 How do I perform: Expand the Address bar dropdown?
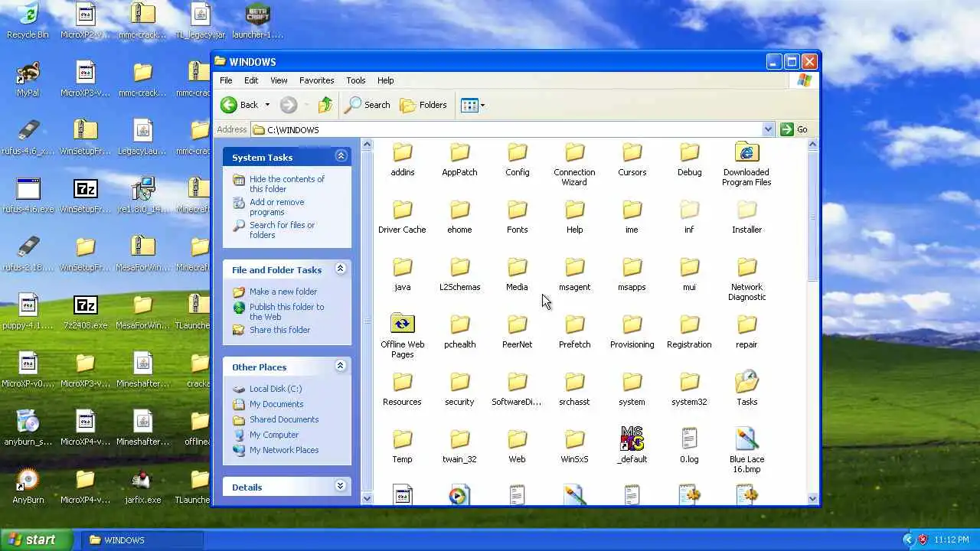tap(768, 129)
